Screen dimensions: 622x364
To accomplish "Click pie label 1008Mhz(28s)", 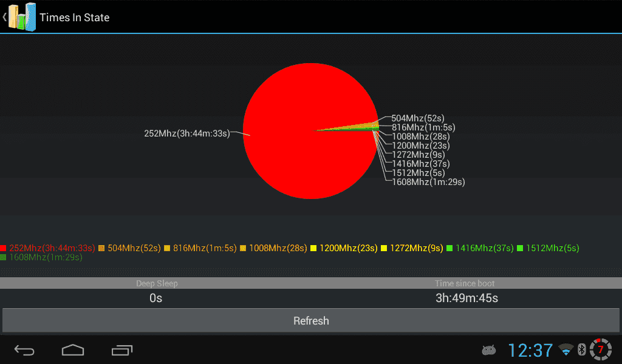I will pyautogui.click(x=420, y=136).
